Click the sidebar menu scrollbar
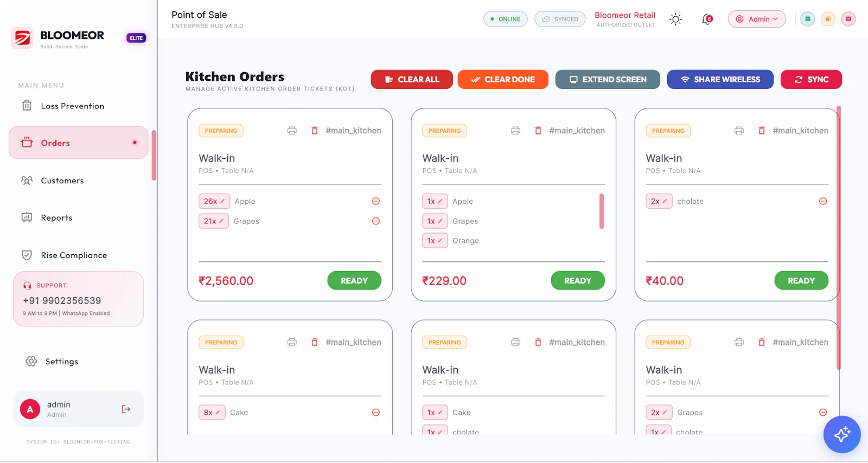868x463 pixels. click(x=154, y=155)
